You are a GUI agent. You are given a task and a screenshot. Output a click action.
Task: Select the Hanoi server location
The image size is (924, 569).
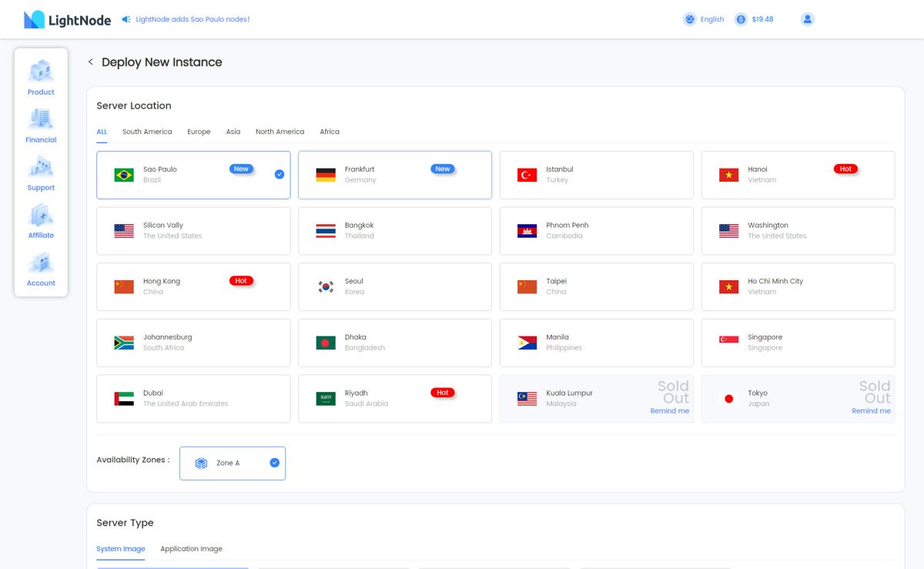(x=798, y=175)
